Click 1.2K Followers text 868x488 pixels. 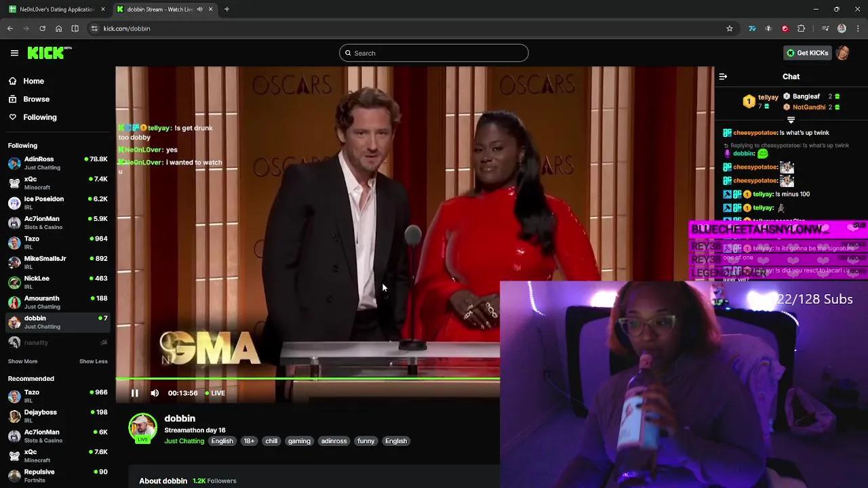coord(214,481)
